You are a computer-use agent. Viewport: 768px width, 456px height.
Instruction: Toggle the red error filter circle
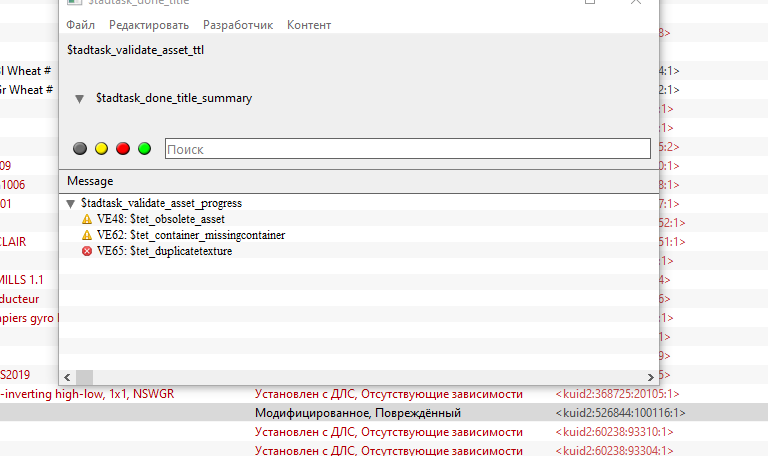coord(123,149)
